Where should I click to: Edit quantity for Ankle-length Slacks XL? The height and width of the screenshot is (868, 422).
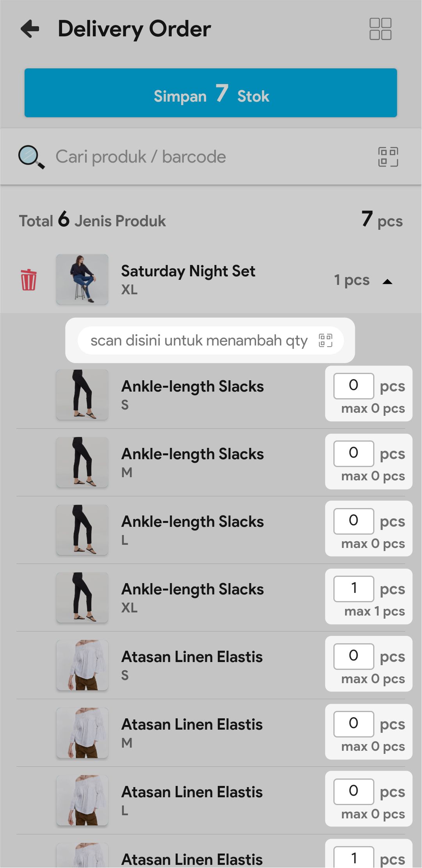(354, 589)
